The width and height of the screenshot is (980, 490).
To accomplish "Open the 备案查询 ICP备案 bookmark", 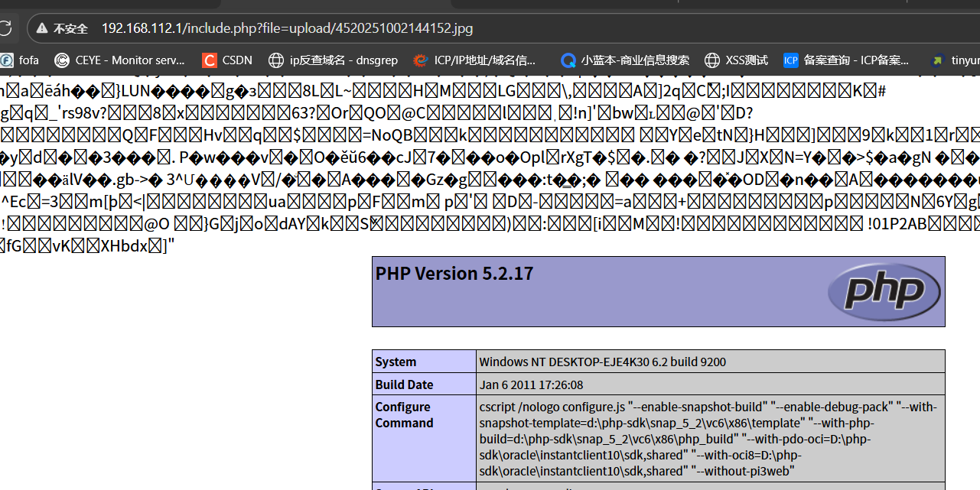I will coord(846,60).
